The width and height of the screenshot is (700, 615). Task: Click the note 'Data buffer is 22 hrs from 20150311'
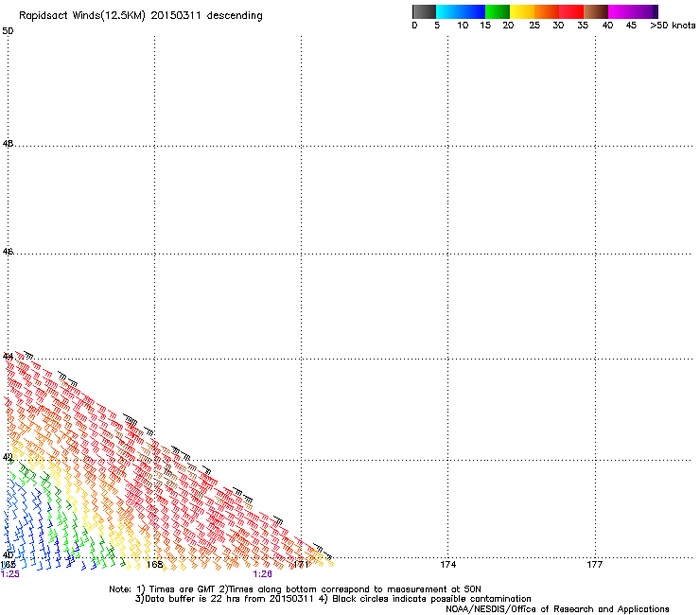230,599
